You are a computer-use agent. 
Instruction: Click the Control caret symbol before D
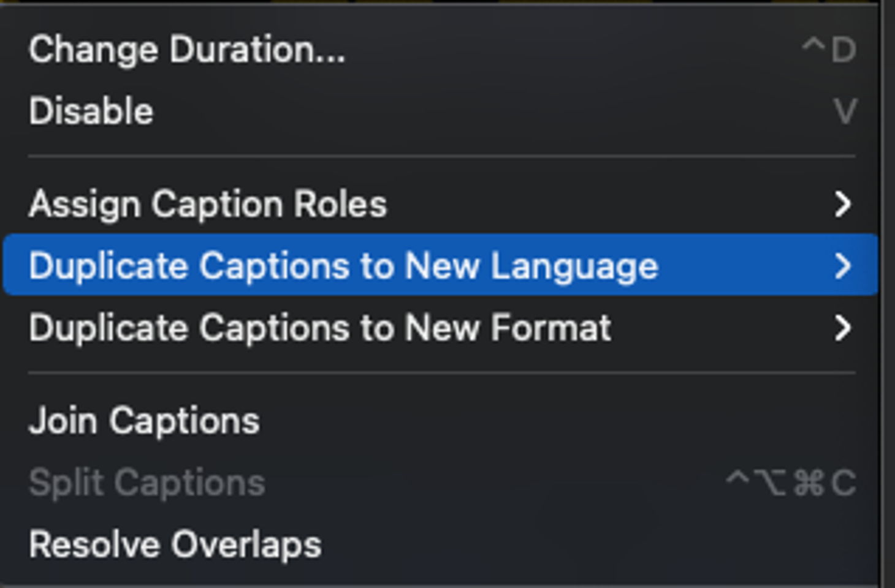click(x=813, y=45)
